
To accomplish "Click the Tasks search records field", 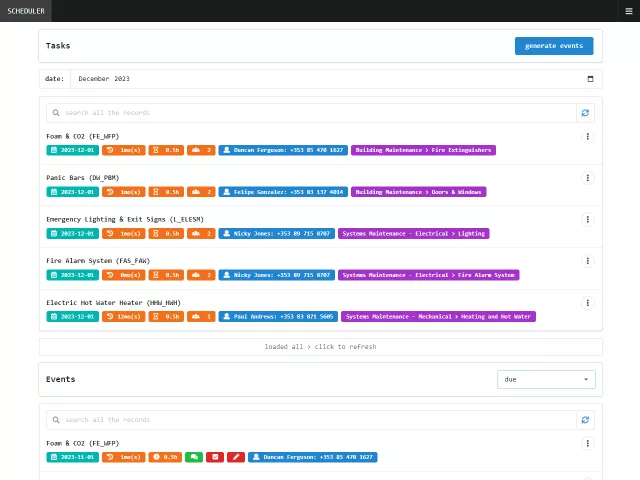I will click(x=312, y=113).
